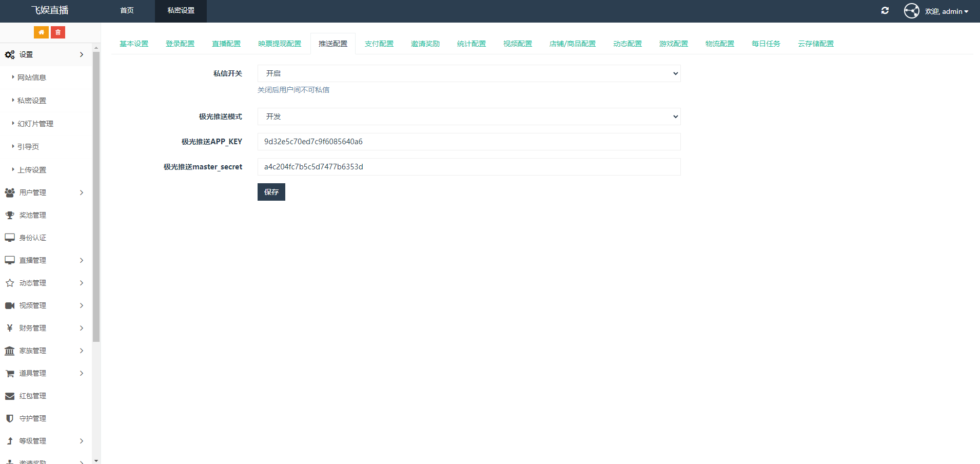Viewport: 980px width, 464px height.
Task: Expand the 用户管理 sidebar section
Action: pos(45,192)
